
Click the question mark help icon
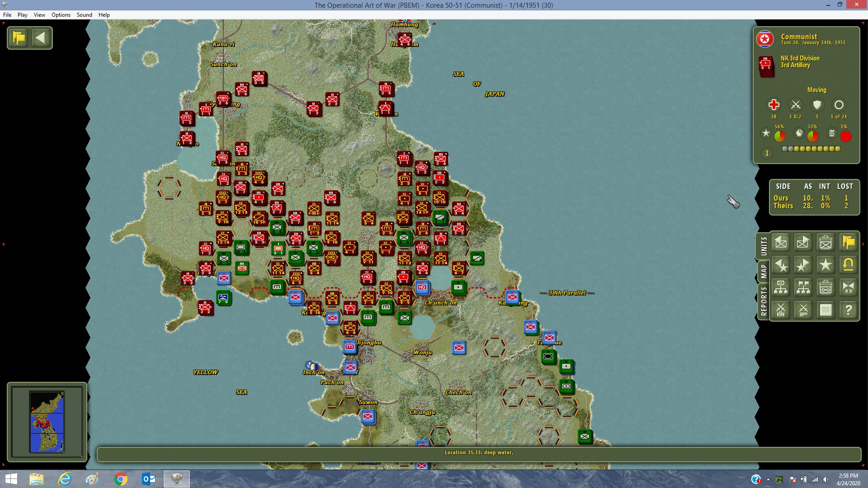[849, 310]
